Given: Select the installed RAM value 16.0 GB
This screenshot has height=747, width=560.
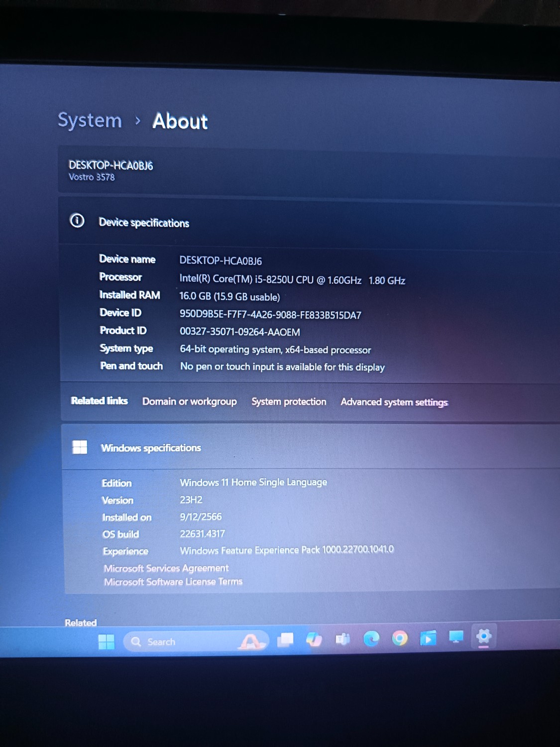Looking at the screenshot, I should 229,296.
